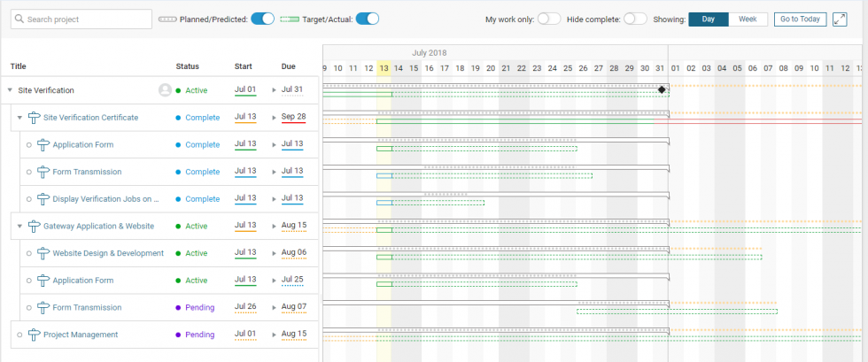
Task: Click the Form Transmission Complete row signpost icon
Action: 43,172
